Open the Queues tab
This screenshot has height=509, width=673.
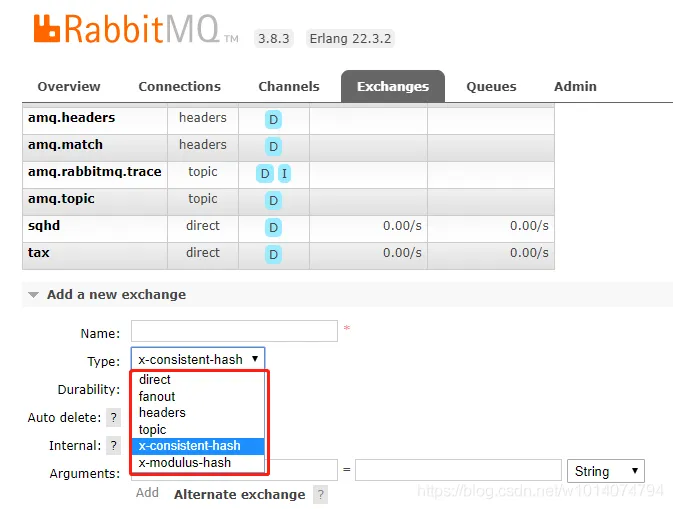click(x=491, y=86)
